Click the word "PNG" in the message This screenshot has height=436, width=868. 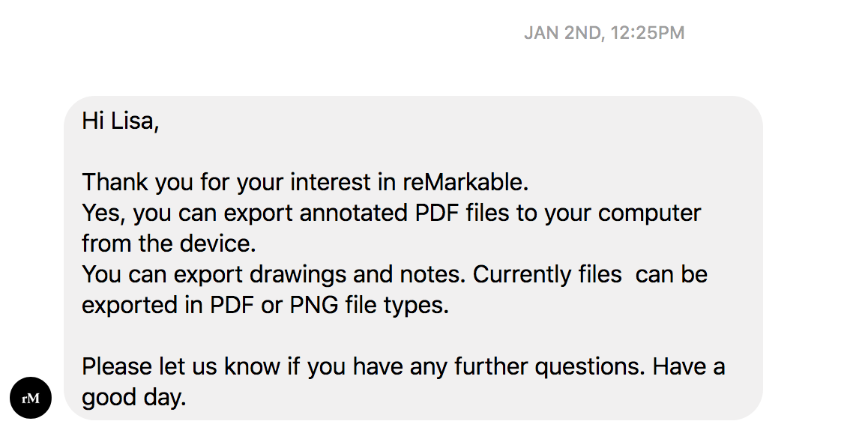click(x=314, y=305)
